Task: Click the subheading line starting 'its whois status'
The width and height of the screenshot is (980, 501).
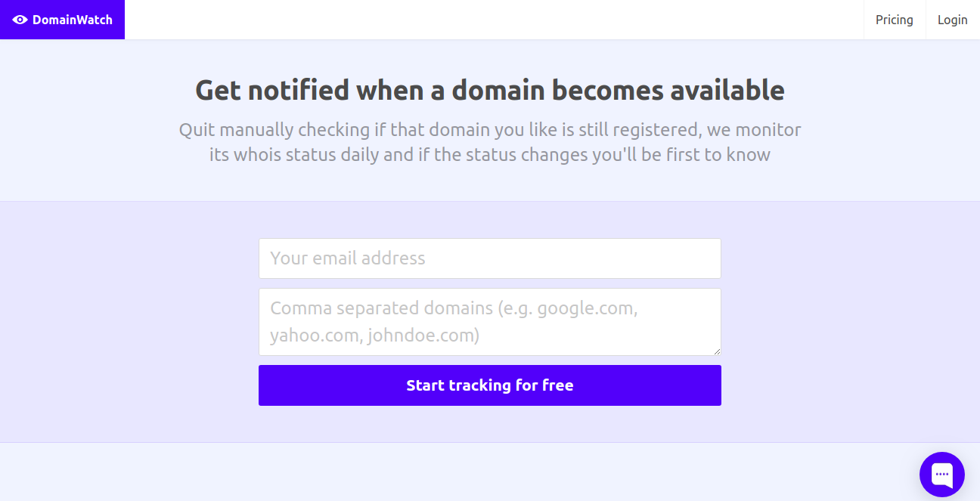Action: pos(489,155)
